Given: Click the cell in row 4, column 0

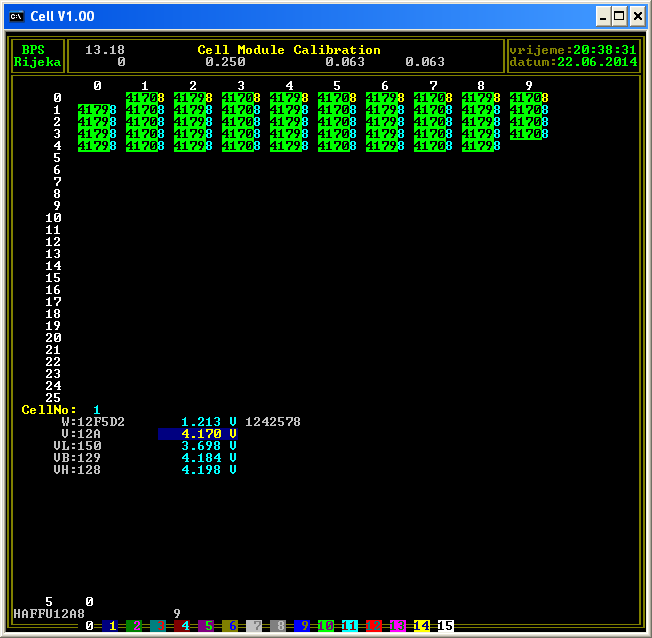Looking at the screenshot, I should pyautogui.click(x=97, y=146).
